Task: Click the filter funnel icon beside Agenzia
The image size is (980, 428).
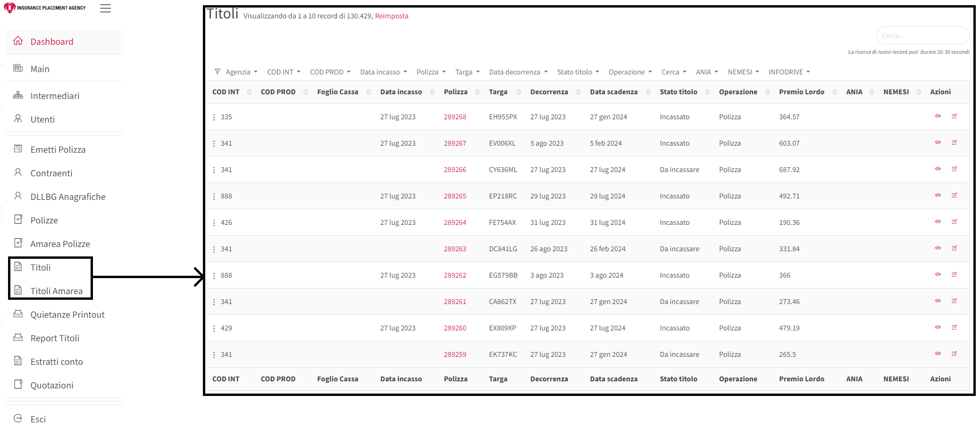Action: [217, 72]
